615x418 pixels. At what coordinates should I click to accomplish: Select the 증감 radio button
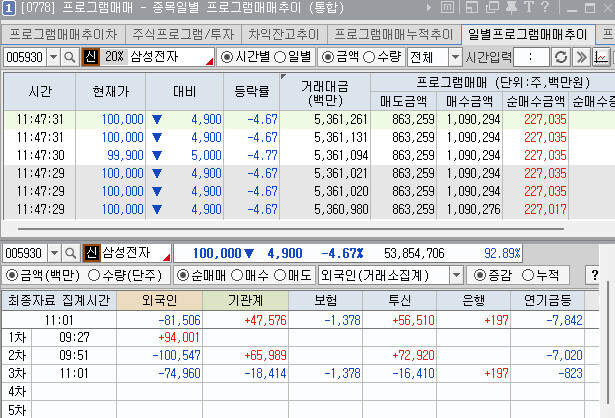[480, 275]
